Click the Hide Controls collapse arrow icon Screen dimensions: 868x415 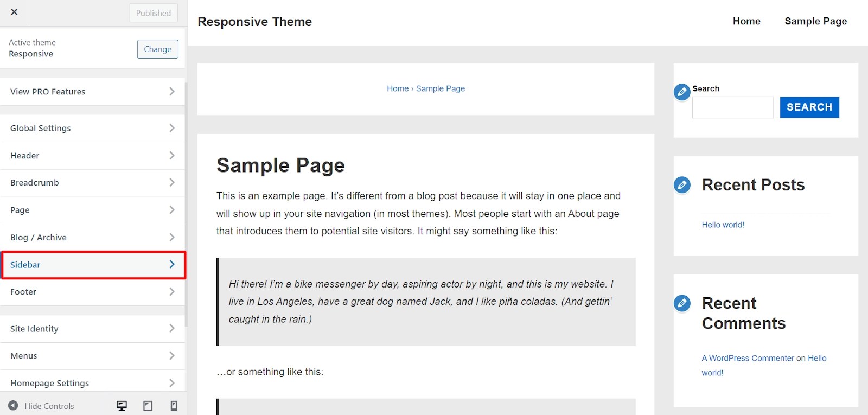point(13,405)
